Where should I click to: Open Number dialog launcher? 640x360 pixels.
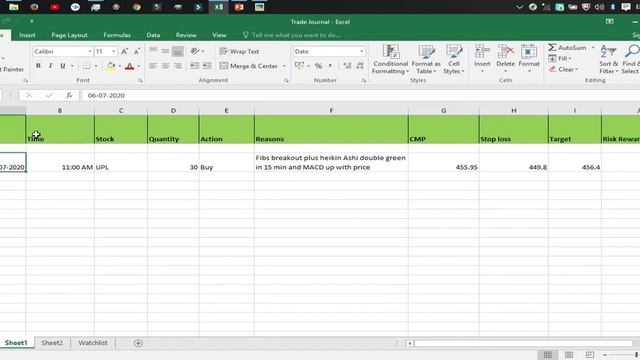click(364, 80)
